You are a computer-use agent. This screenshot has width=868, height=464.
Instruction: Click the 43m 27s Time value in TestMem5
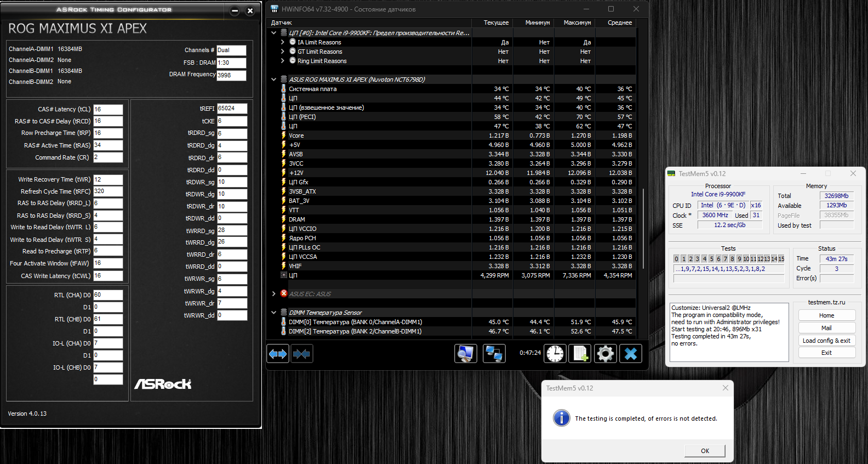[837, 259]
